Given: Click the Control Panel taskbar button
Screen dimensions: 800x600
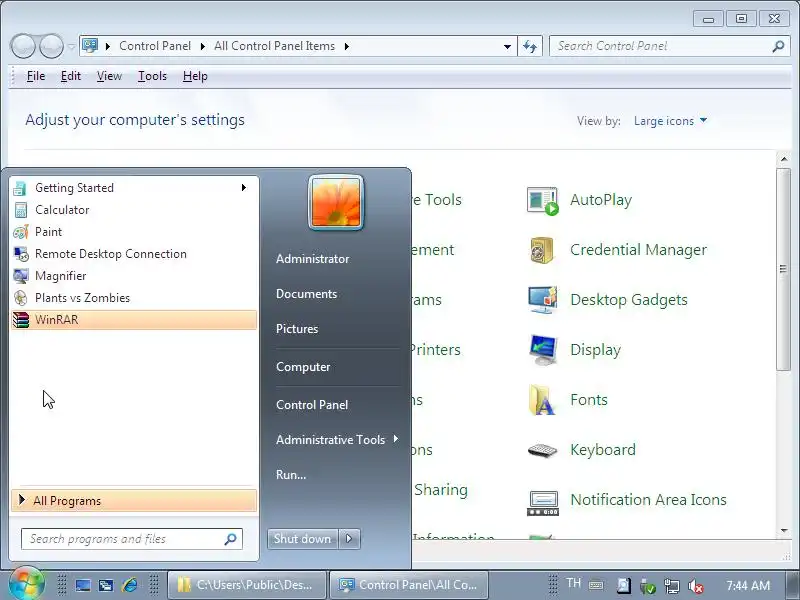Looking at the screenshot, I should [409, 585].
